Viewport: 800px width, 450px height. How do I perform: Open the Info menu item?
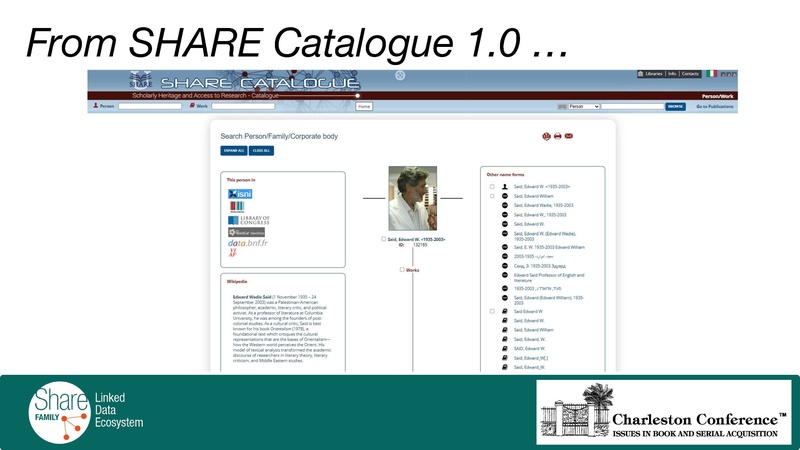672,74
